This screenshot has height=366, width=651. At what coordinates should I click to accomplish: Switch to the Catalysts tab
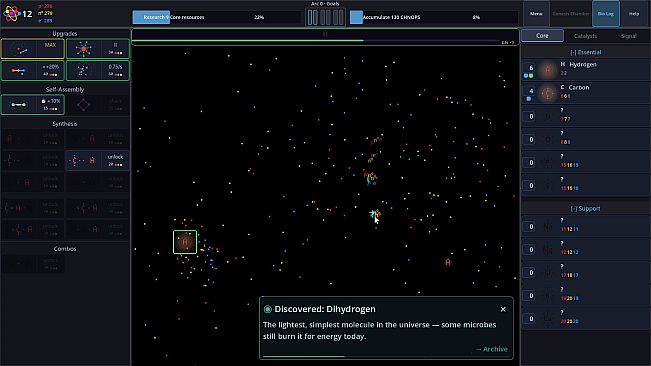pos(585,36)
